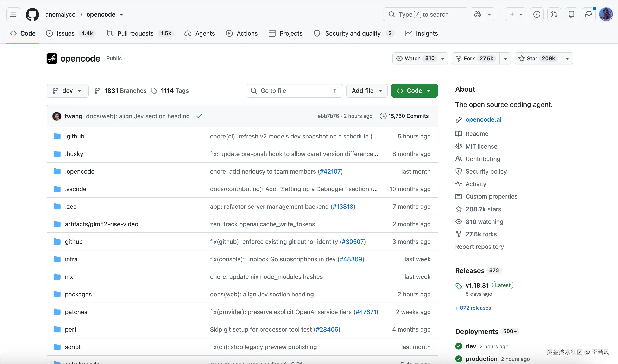Open the user profile avatar menu
Viewport: 618px width, 364px height.
[x=606, y=14]
